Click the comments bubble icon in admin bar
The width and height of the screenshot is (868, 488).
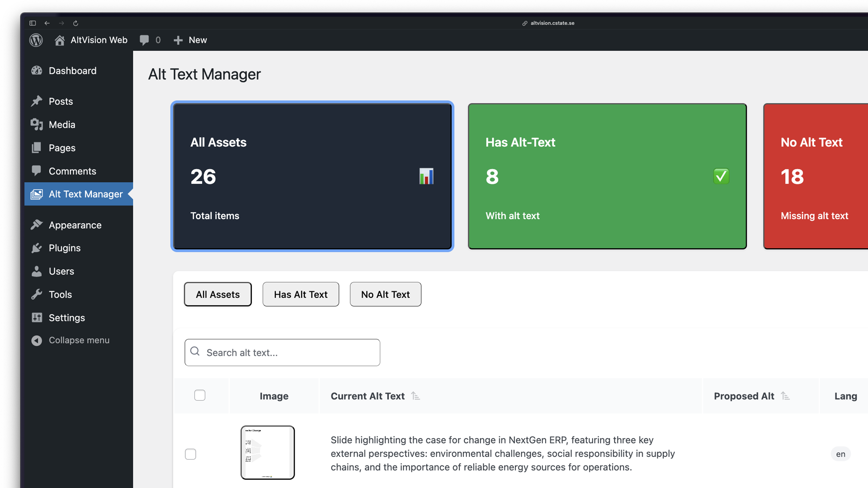point(144,40)
